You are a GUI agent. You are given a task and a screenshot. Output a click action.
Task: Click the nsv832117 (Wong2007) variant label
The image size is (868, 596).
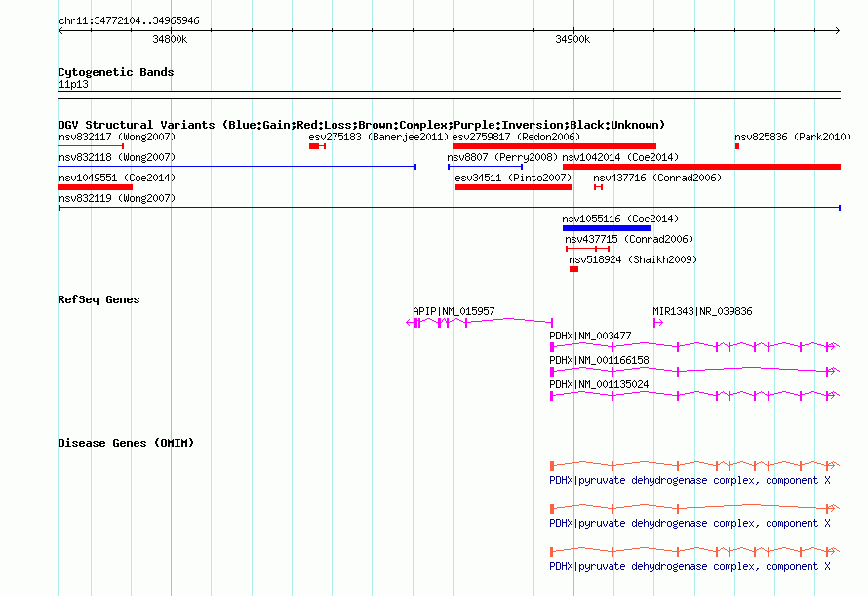tap(117, 137)
